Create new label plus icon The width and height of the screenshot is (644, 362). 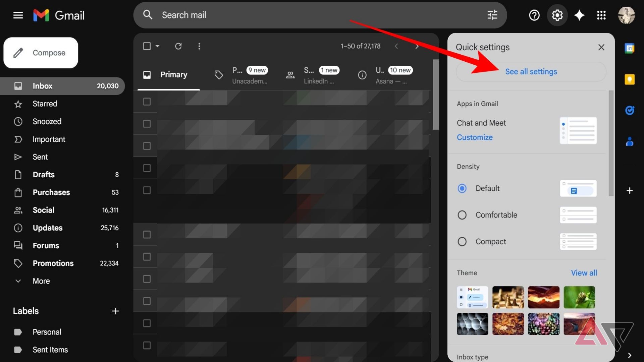115,311
